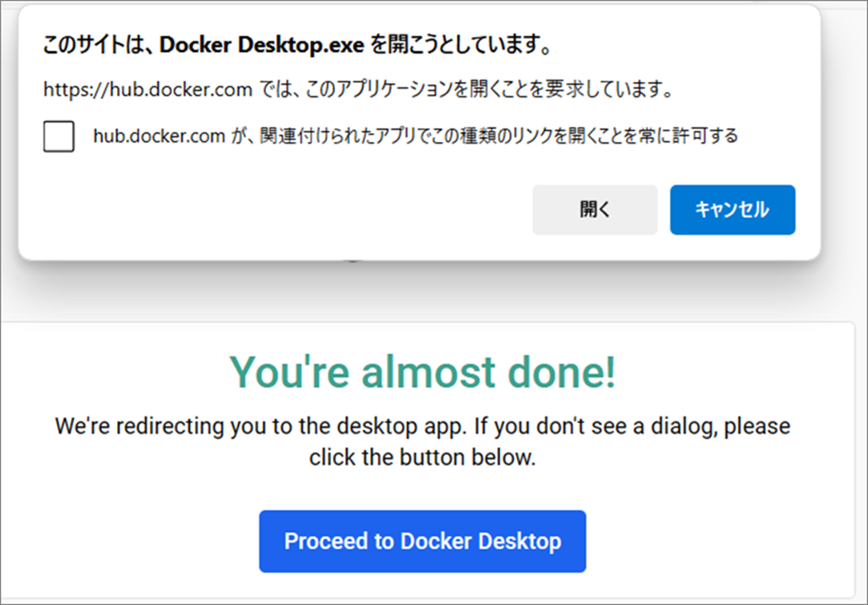The width and height of the screenshot is (868, 605).
Task: Enable always allow hub.docker.com links checkbox
Action: (x=59, y=136)
